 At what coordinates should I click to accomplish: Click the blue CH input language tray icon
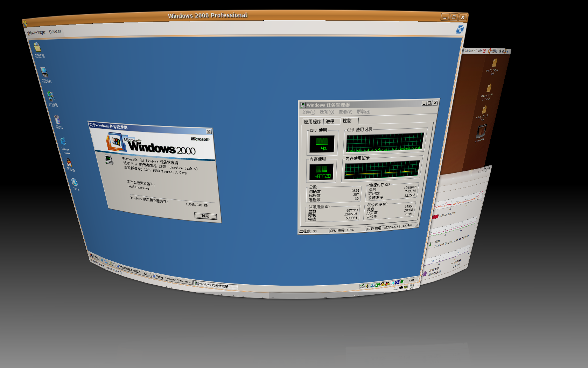[397, 282]
